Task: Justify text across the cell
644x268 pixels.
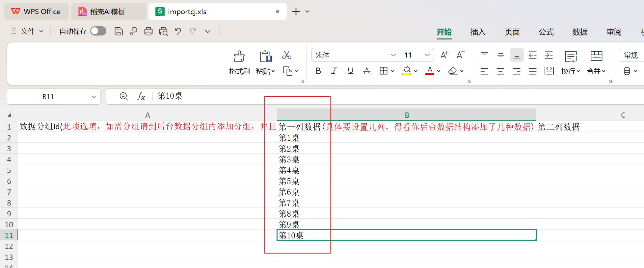Action: click(533, 71)
